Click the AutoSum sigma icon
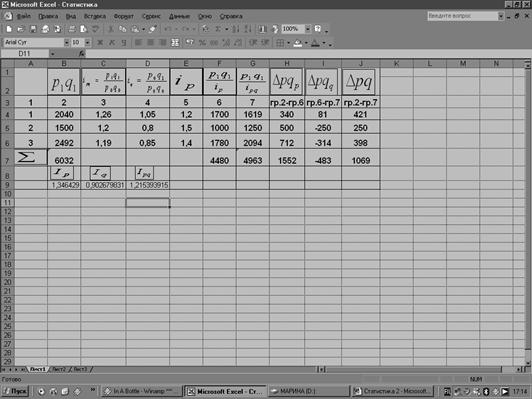532x399 pixels. 218,29
